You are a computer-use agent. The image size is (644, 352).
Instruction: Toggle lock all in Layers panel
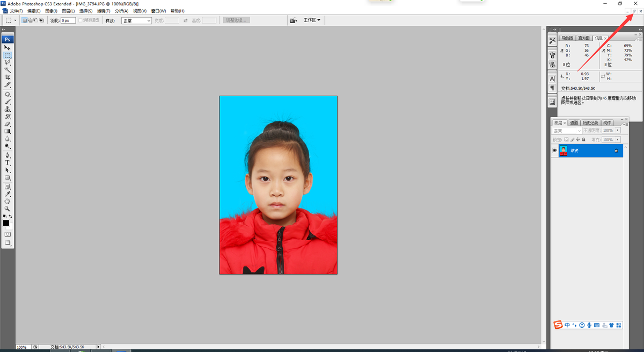click(x=584, y=140)
